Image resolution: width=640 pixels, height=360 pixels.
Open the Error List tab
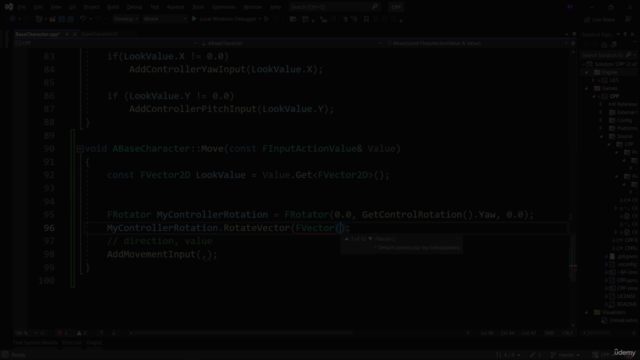tap(72, 343)
